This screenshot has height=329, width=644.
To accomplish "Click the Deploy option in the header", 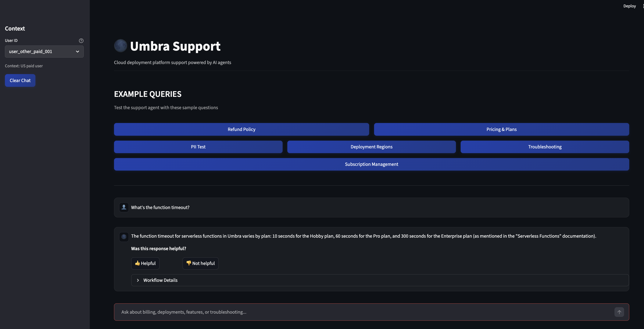I will pyautogui.click(x=629, y=6).
